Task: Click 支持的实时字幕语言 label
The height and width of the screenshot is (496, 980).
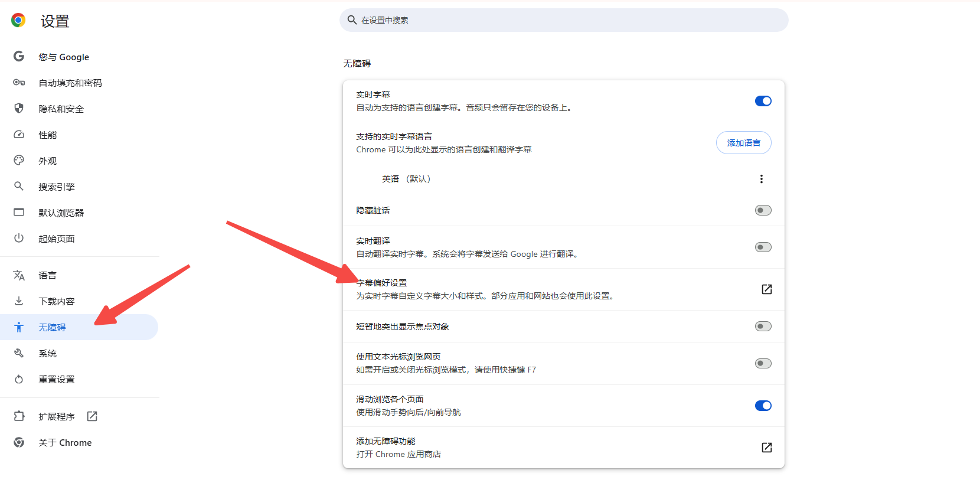Action: tap(394, 136)
